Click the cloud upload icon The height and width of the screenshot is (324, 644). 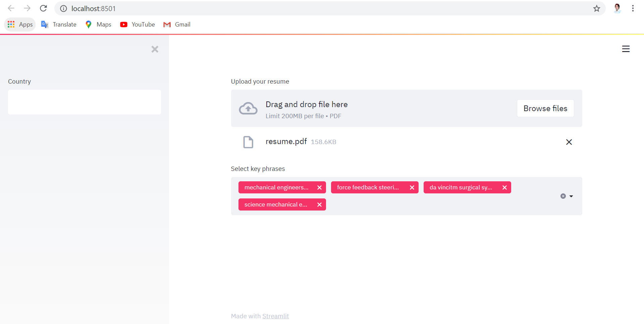[x=248, y=108]
